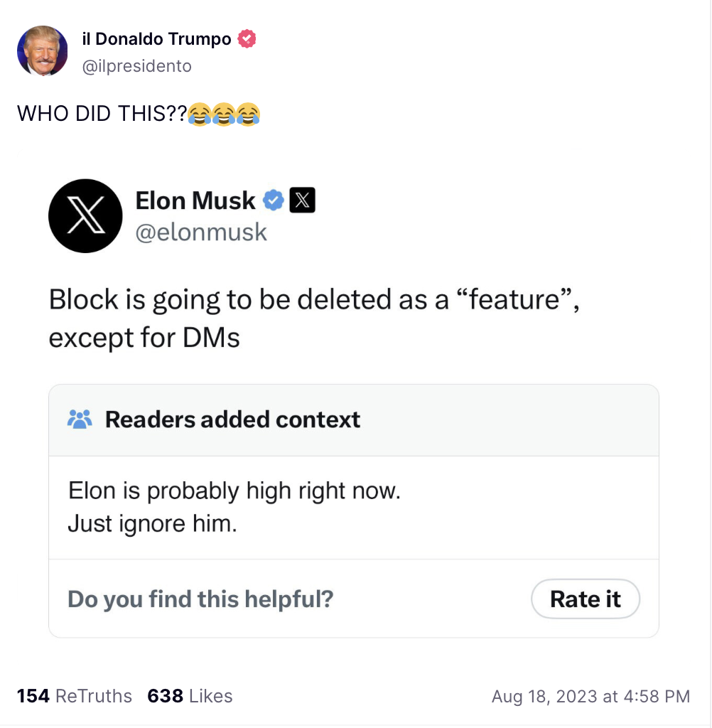712x728 pixels.
Task: Click the red verified badge
Action: pos(247,40)
